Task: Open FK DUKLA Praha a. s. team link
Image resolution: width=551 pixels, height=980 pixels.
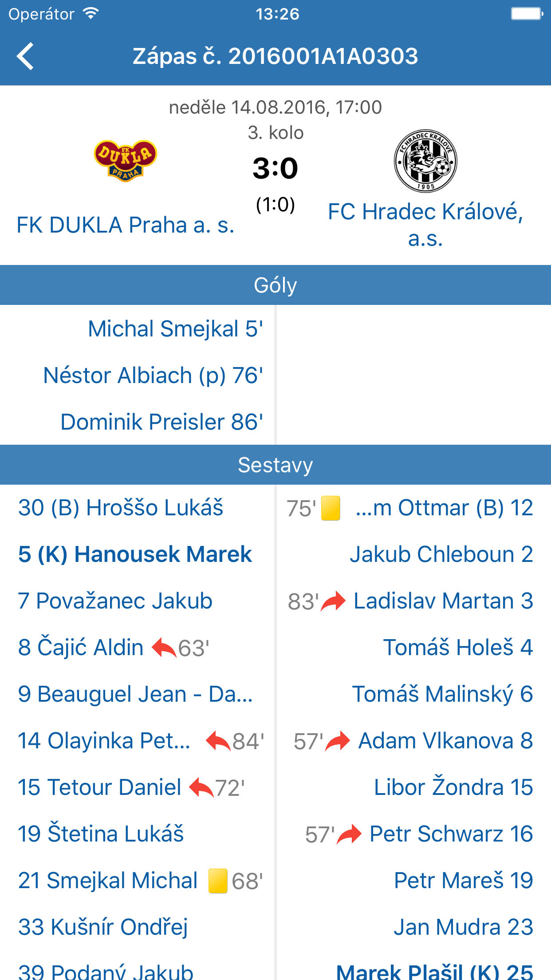Action: tap(126, 225)
